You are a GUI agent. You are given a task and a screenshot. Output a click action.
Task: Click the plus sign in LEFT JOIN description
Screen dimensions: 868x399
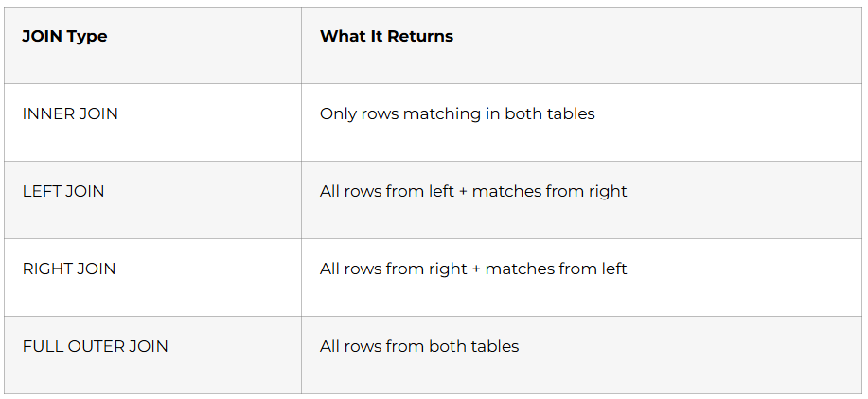coord(463,192)
